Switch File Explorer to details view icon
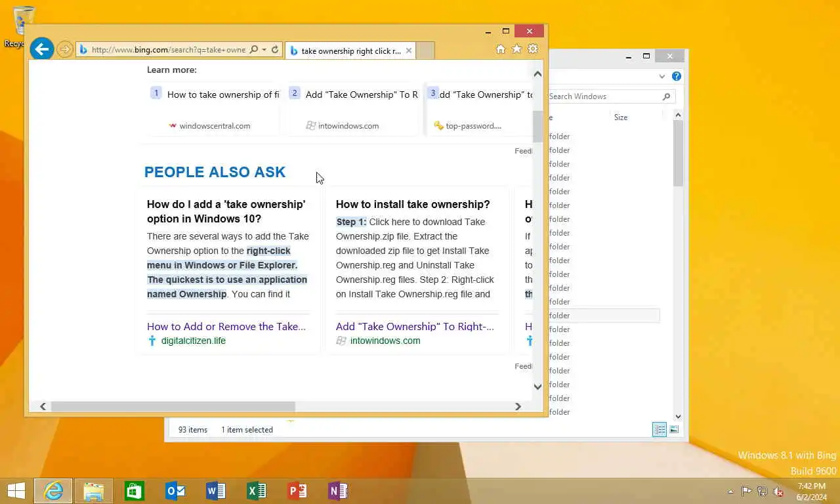This screenshot has width=840, height=504. point(660,429)
